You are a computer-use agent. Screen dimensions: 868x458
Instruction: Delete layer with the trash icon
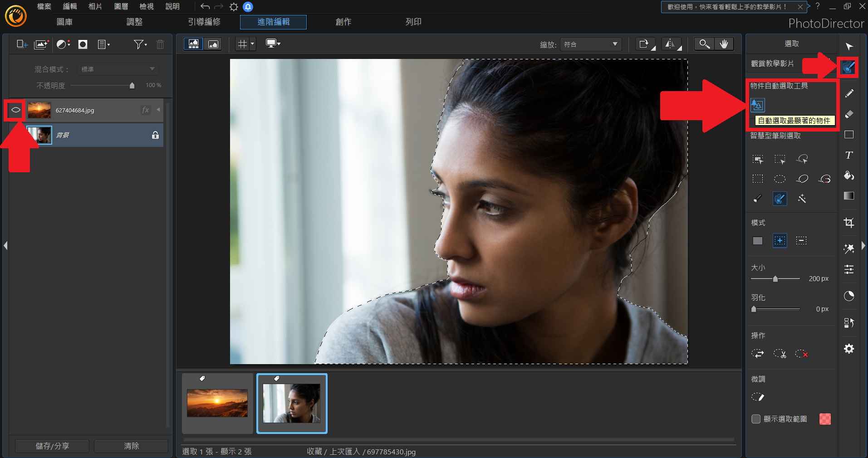(x=160, y=44)
